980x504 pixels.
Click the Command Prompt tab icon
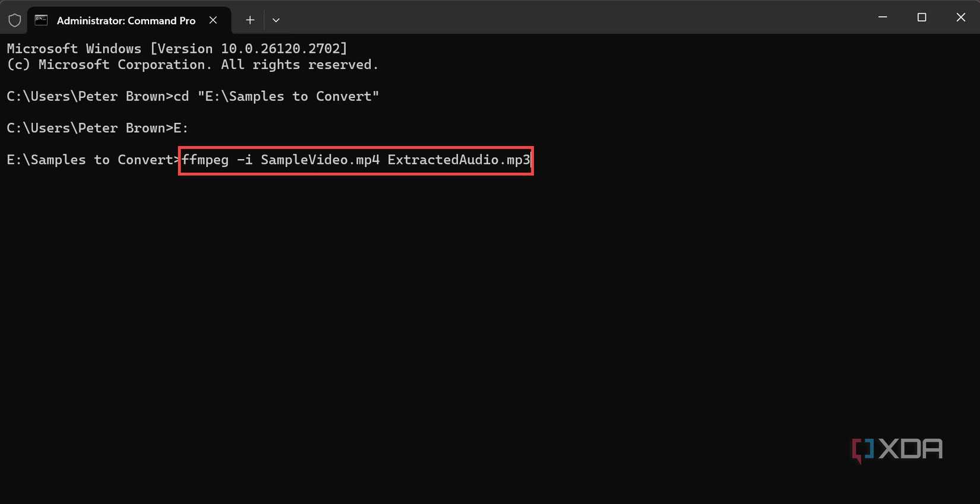41,20
